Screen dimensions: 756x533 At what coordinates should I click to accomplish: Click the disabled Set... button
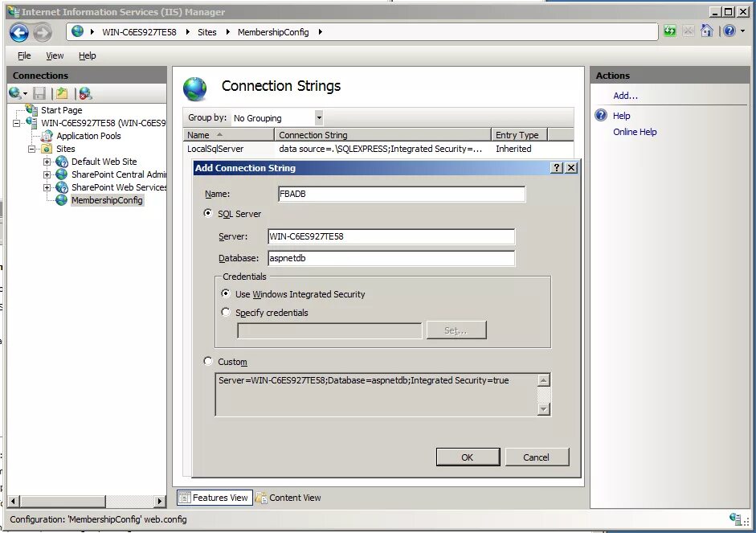point(456,330)
